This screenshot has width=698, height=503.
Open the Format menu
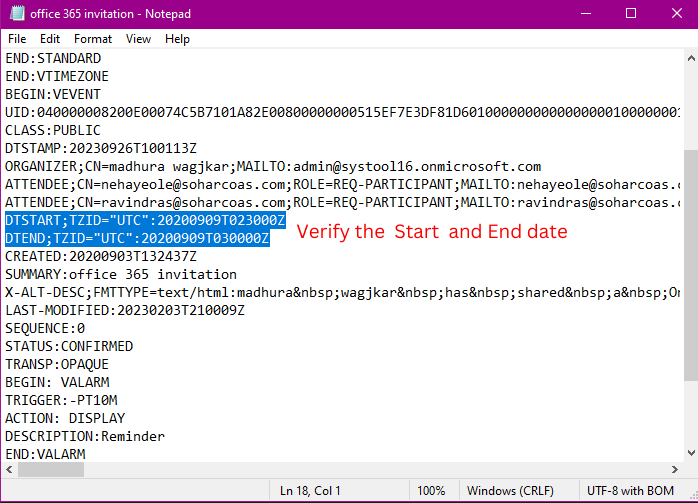point(93,39)
